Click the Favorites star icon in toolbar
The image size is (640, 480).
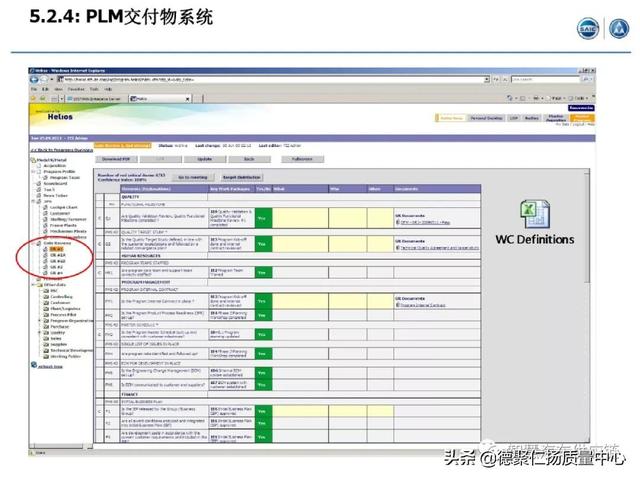[x=33, y=98]
